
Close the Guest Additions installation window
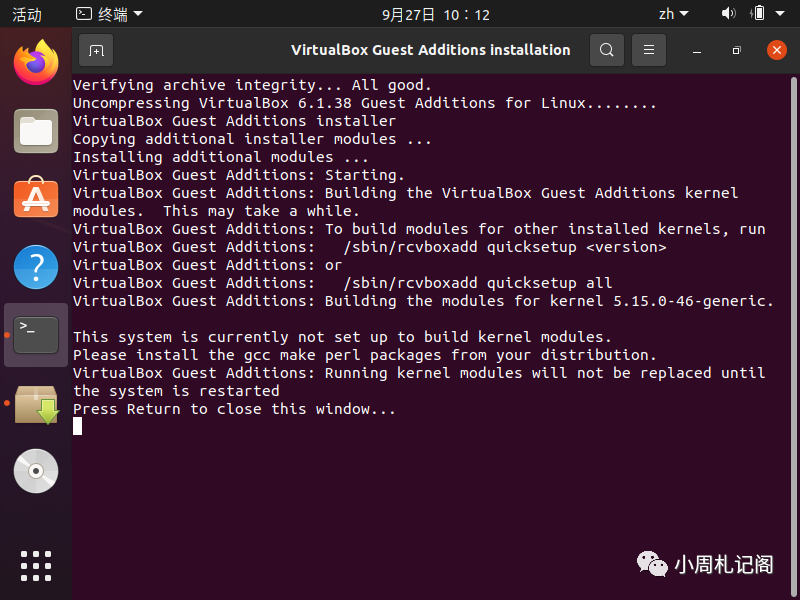pyautogui.click(x=777, y=50)
